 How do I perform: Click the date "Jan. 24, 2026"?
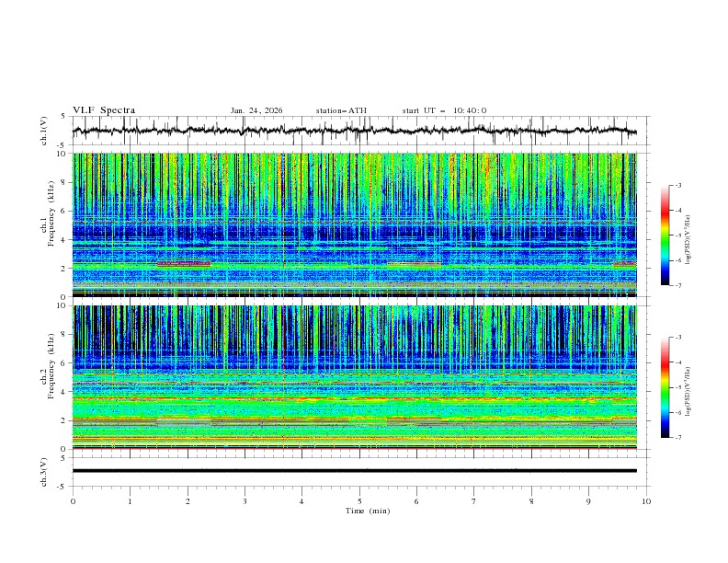[256, 110]
